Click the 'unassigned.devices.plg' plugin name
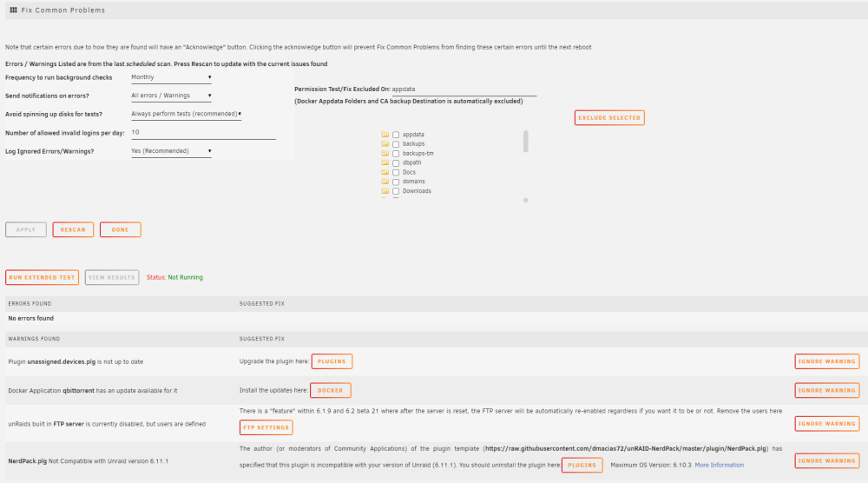868x483 pixels. pos(62,361)
